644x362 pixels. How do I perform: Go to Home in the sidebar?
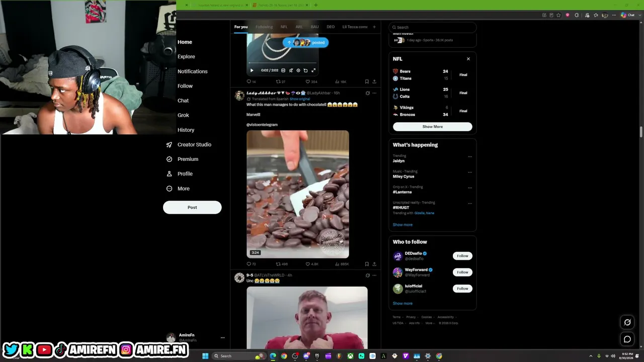tap(185, 42)
